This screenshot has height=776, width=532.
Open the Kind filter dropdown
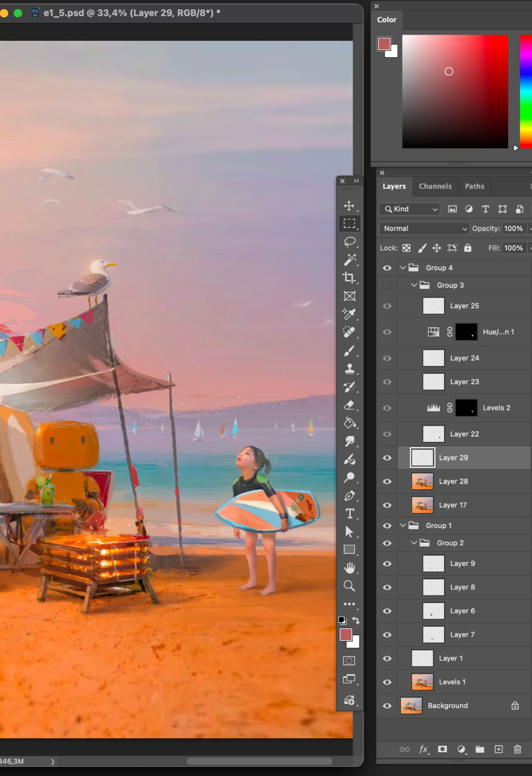(410, 209)
